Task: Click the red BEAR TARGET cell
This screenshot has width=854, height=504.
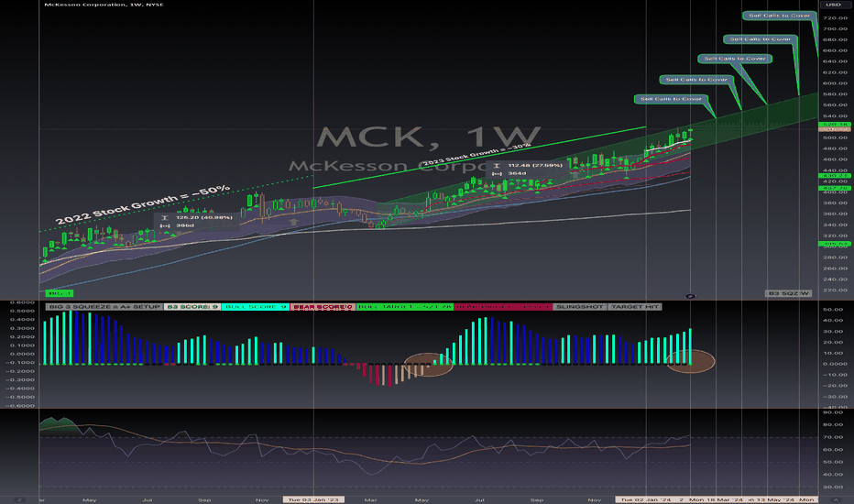Action: point(503,307)
